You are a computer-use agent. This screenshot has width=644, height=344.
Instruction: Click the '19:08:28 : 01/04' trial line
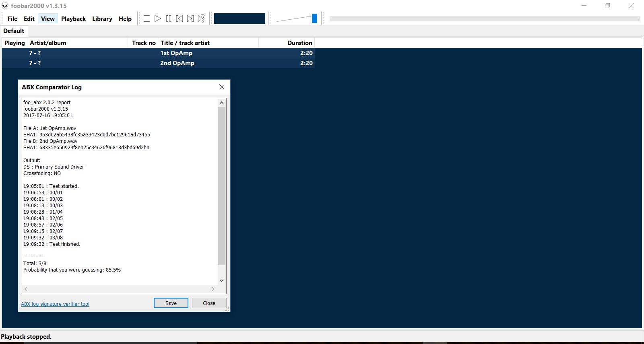(x=43, y=212)
